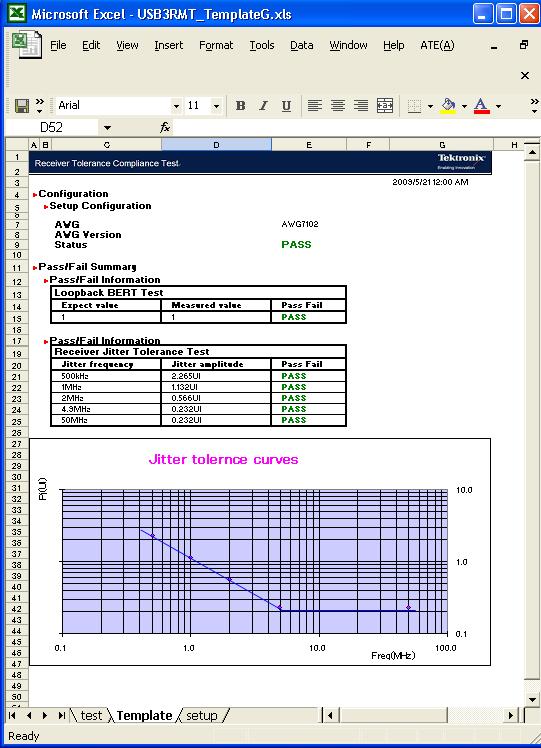Apply the yellow fill color bucket
Image resolution: width=541 pixels, height=748 pixels.
pyautogui.click(x=448, y=105)
